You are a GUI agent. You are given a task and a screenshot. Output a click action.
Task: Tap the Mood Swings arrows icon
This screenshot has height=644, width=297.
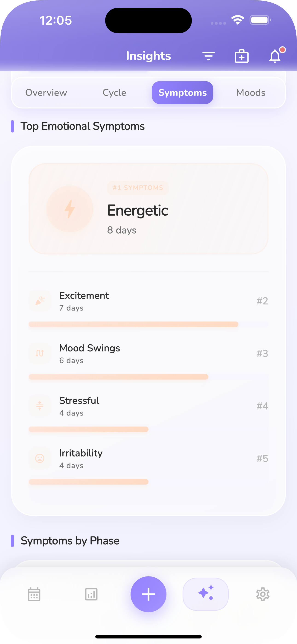40,353
